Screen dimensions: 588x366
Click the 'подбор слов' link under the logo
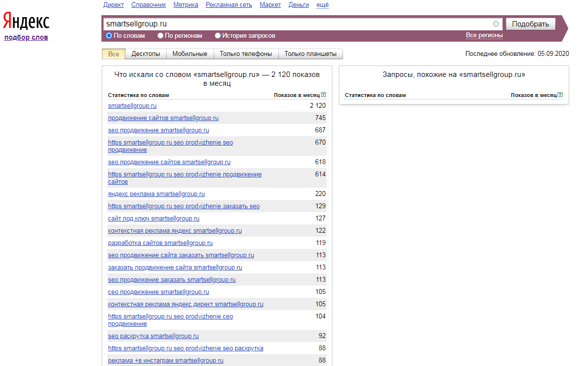tap(26, 37)
